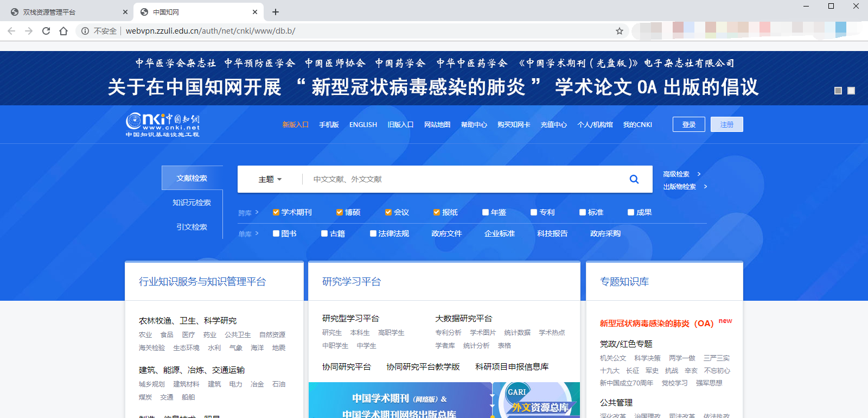The image size is (868, 418).
Task: Open the OA出版的倡议 top banner
Action: point(433,79)
